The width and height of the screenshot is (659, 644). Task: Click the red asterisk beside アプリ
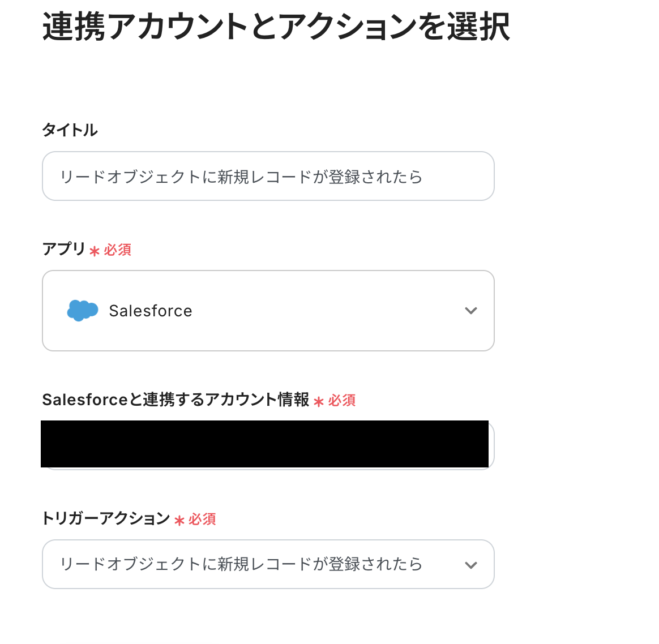point(95,251)
